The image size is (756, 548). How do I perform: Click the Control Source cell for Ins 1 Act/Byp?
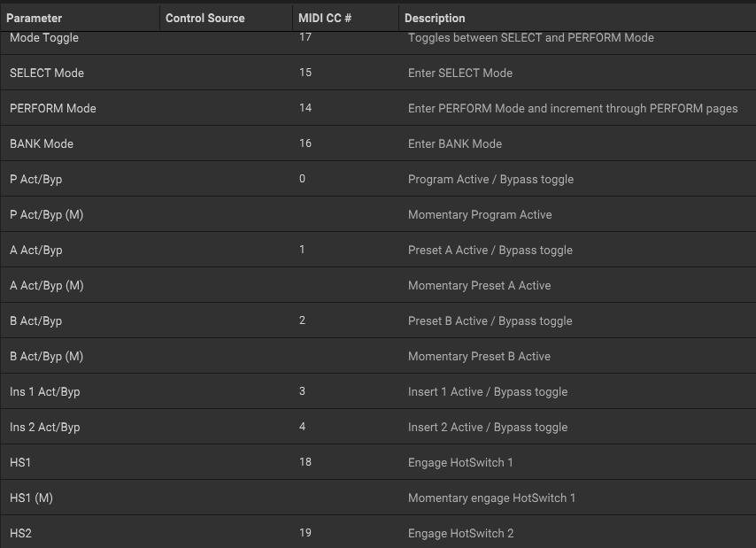226,391
